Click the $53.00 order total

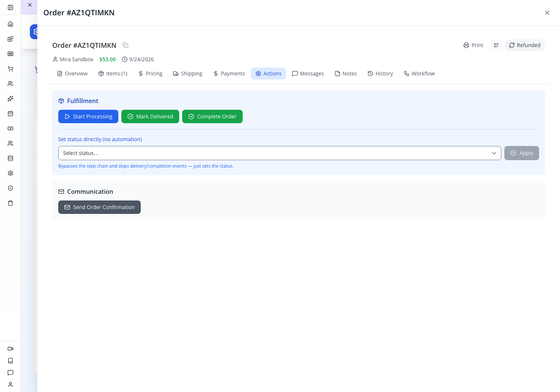pos(108,59)
